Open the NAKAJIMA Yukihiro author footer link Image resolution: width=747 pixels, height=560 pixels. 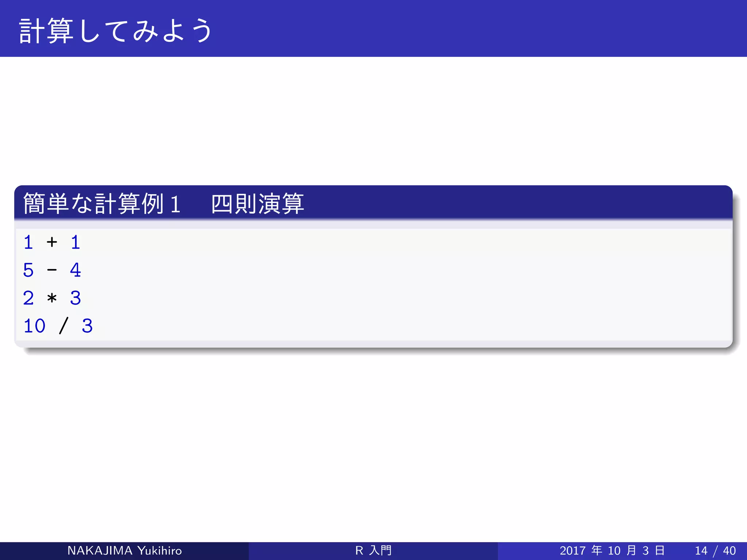click(x=124, y=551)
